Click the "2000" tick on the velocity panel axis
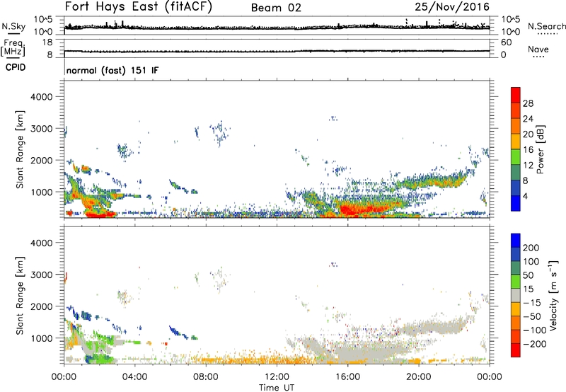Image resolution: width=566 pixels, height=392 pixels. tap(41, 306)
